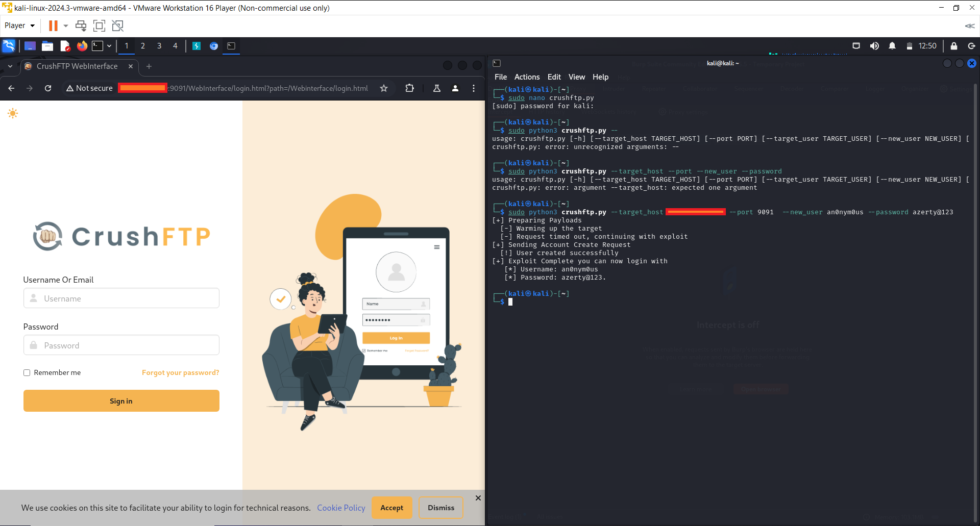Viewport: 980px width, 526px height.
Task: Switch to workspace 3
Action: tap(159, 46)
